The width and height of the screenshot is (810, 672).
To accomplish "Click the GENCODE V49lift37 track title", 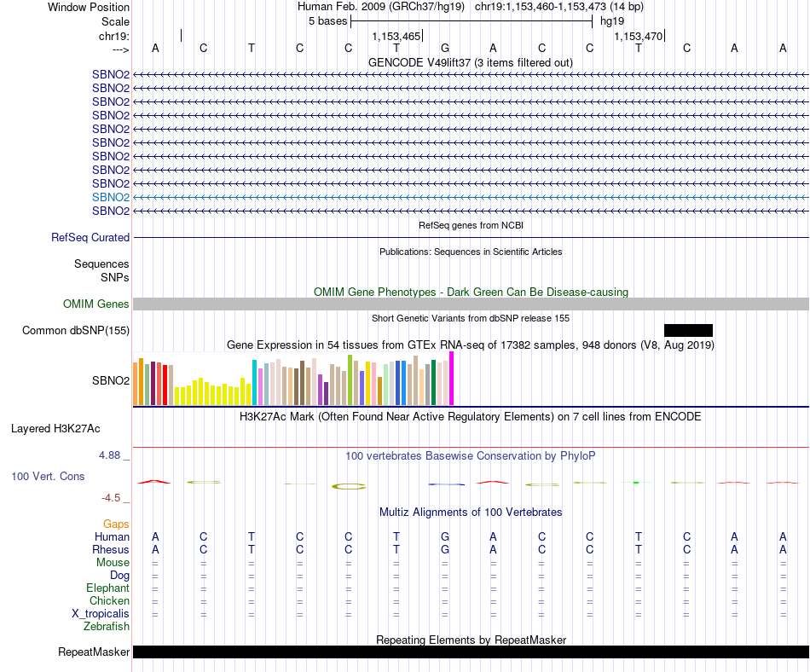I will point(470,62).
